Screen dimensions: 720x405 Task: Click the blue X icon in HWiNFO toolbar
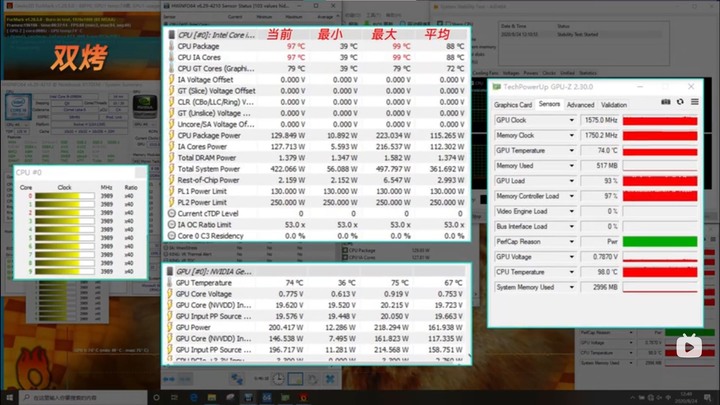pos(330,379)
